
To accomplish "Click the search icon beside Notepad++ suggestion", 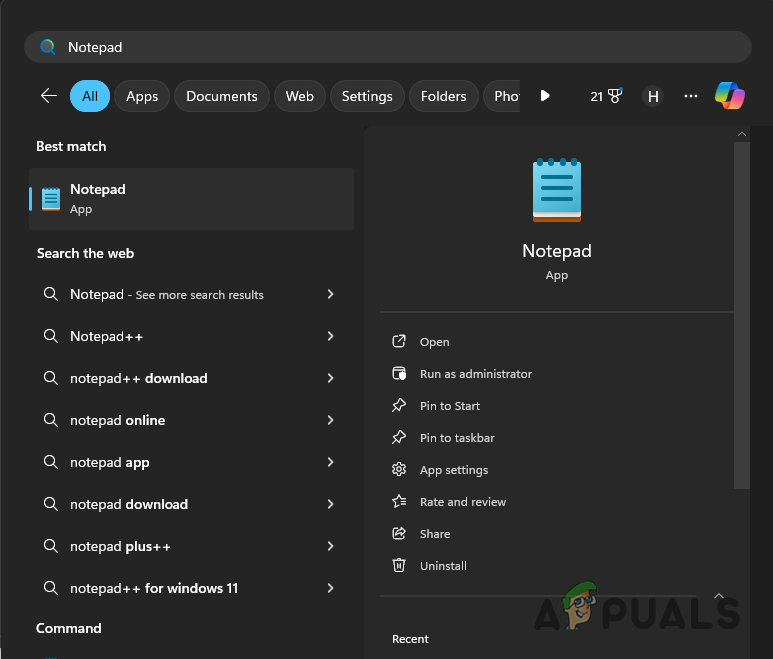I will pos(51,336).
